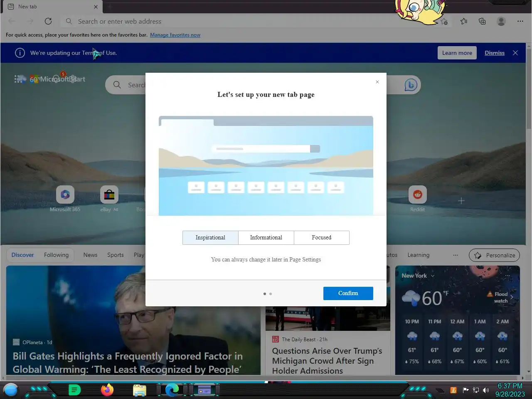This screenshot has height=399, width=532.
Task: Open the profile avatar icon
Action: point(501,21)
